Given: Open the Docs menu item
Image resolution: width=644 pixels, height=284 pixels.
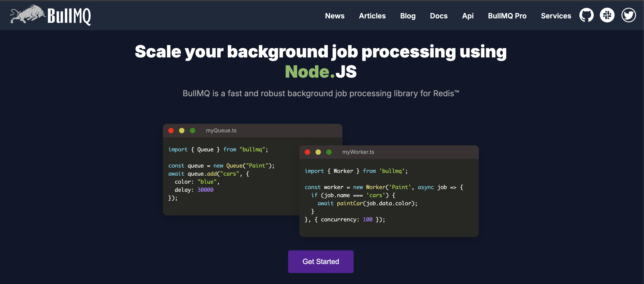Looking at the screenshot, I should (x=438, y=16).
